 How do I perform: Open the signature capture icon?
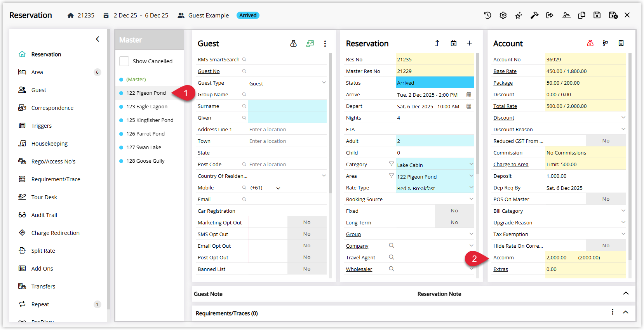click(x=566, y=15)
